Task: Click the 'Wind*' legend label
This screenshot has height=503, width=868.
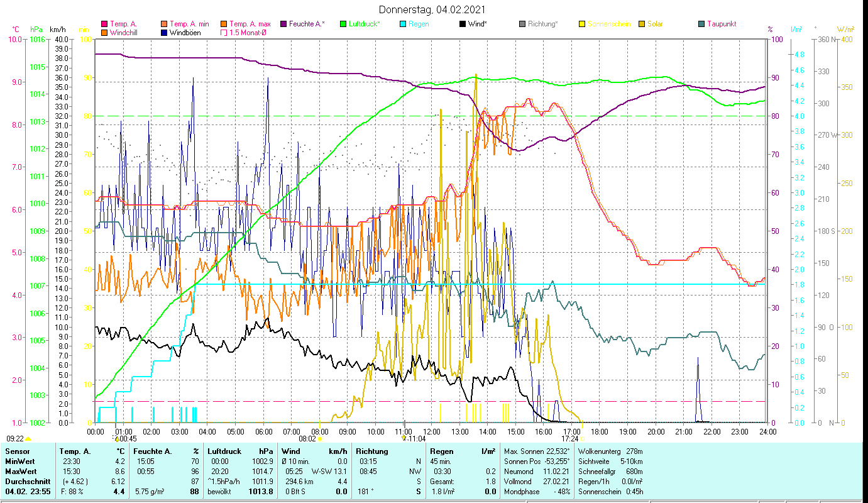Action: 478,24
